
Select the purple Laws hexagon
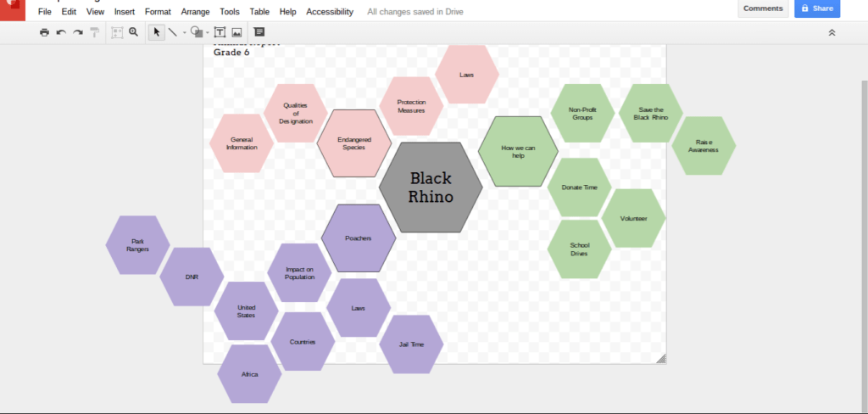[359, 308]
